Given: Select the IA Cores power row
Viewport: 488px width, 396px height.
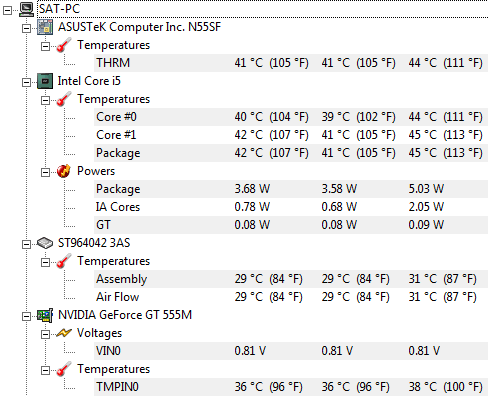Looking at the screenshot, I should (x=291, y=207).
